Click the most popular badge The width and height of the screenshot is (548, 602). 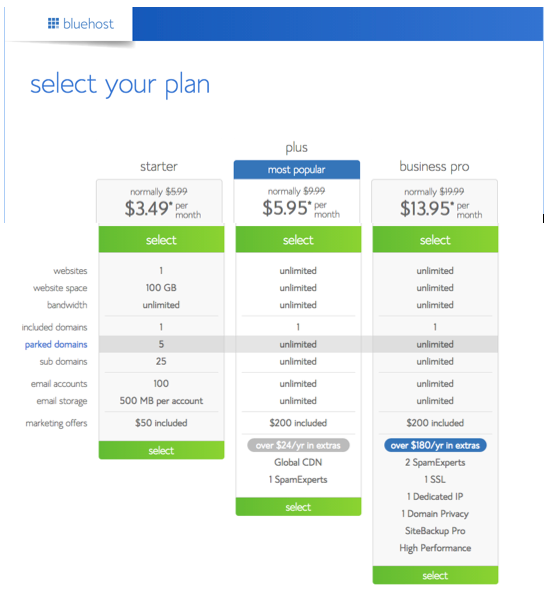point(297,170)
